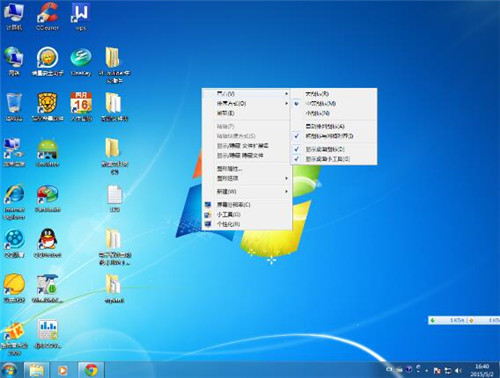The width and height of the screenshot is (500, 378).
Task: Launch the QQ penguin shortcut
Action: [x=47, y=243]
